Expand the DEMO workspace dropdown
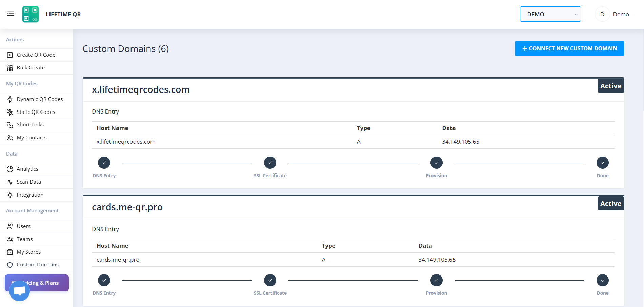 coord(550,14)
